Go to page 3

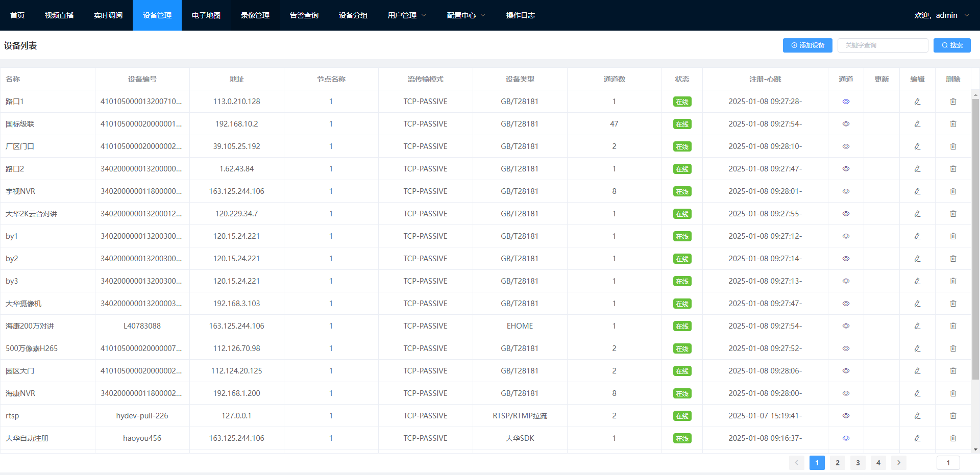pos(858,463)
